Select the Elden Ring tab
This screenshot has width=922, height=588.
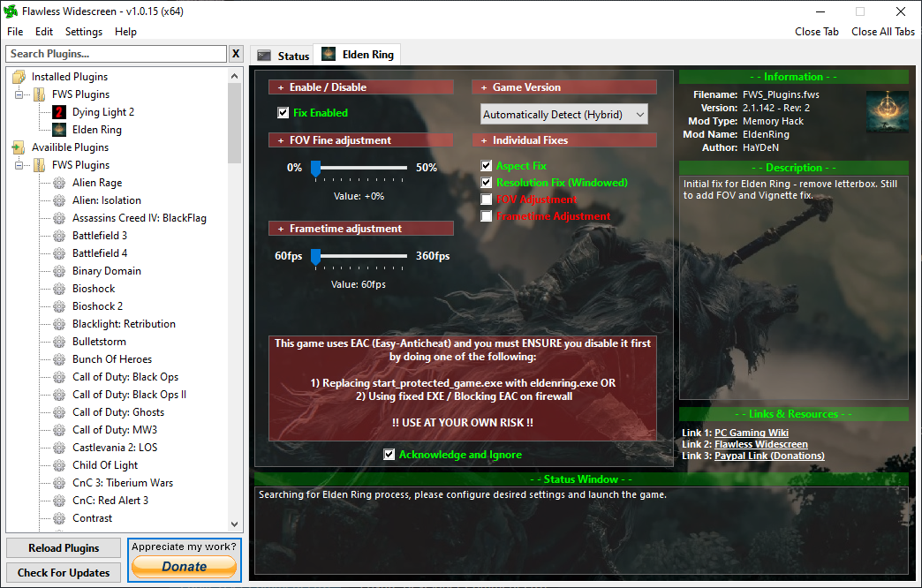pyautogui.click(x=357, y=54)
